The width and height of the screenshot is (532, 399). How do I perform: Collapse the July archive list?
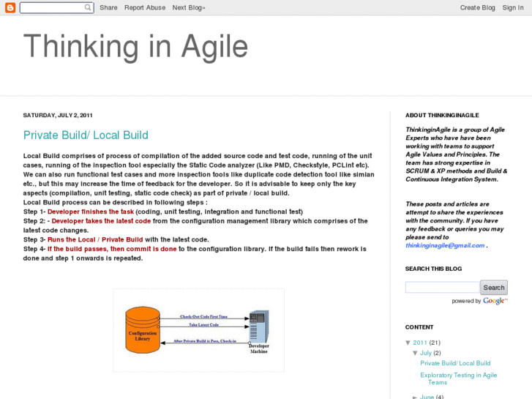(x=416, y=353)
